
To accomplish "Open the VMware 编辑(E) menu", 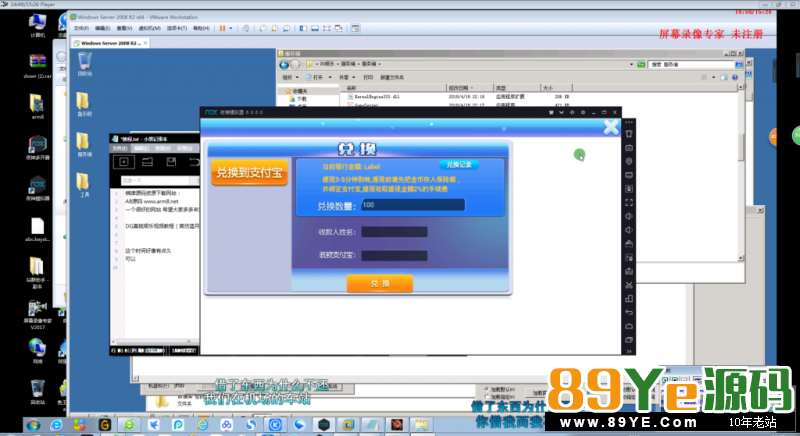I will click(x=102, y=29).
